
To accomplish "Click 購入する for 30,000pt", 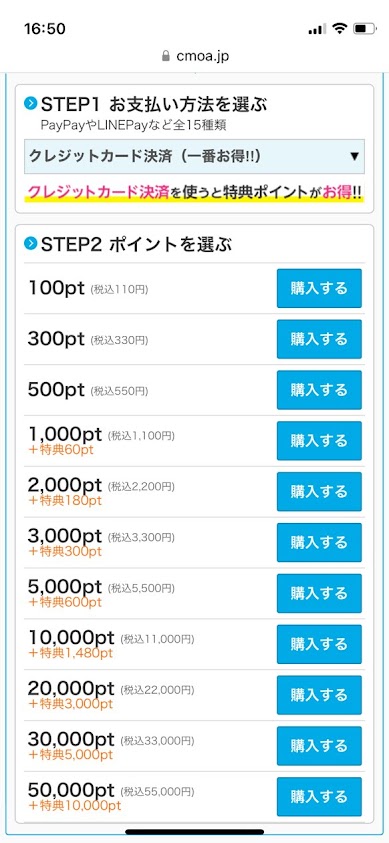I will pos(319,746).
